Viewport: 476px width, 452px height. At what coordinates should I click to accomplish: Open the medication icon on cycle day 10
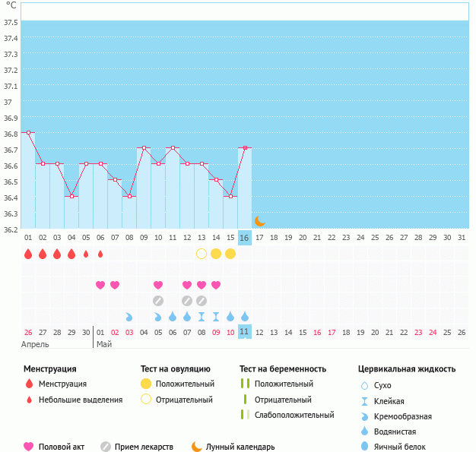158,301
